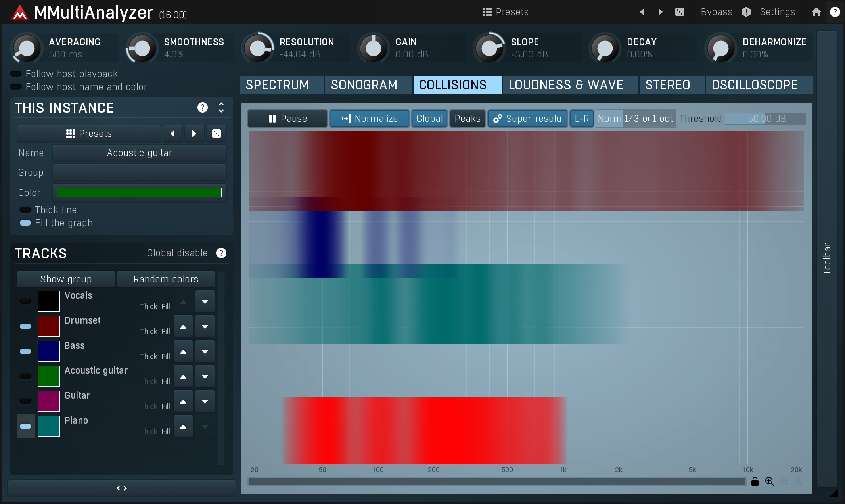The width and height of the screenshot is (845, 504).
Task: Open the home icon in top bar
Action: point(816,12)
